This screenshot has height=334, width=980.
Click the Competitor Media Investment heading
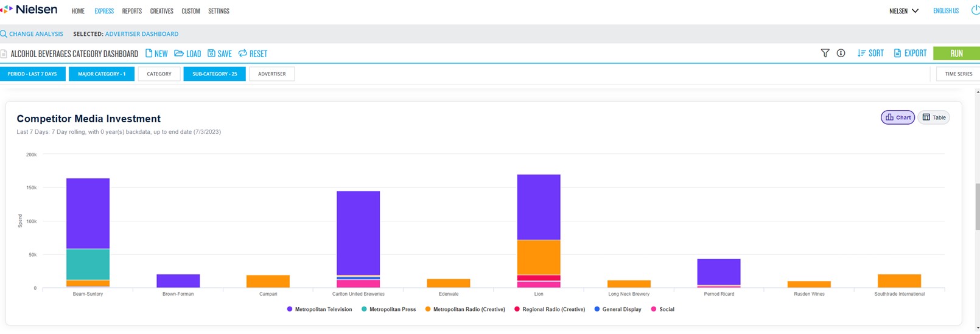(x=88, y=119)
